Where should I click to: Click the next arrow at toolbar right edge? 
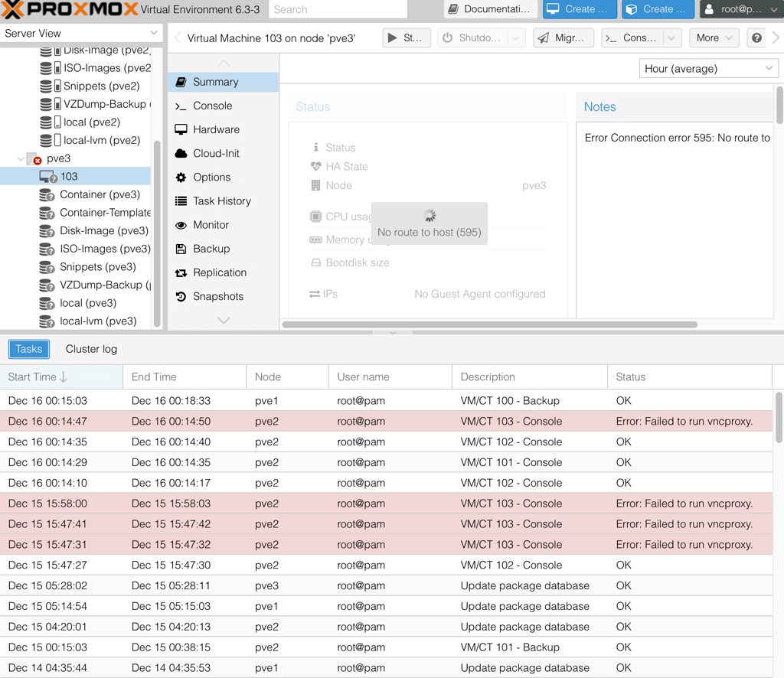pos(776,38)
